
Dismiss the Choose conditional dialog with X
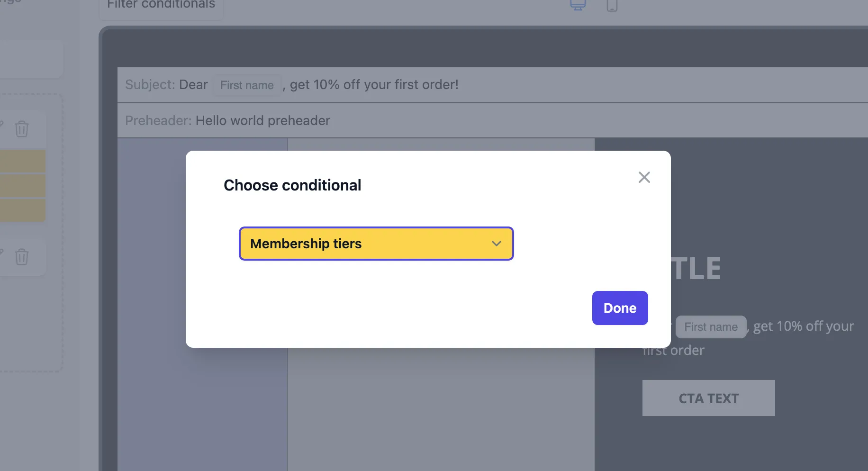[x=644, y=177]
